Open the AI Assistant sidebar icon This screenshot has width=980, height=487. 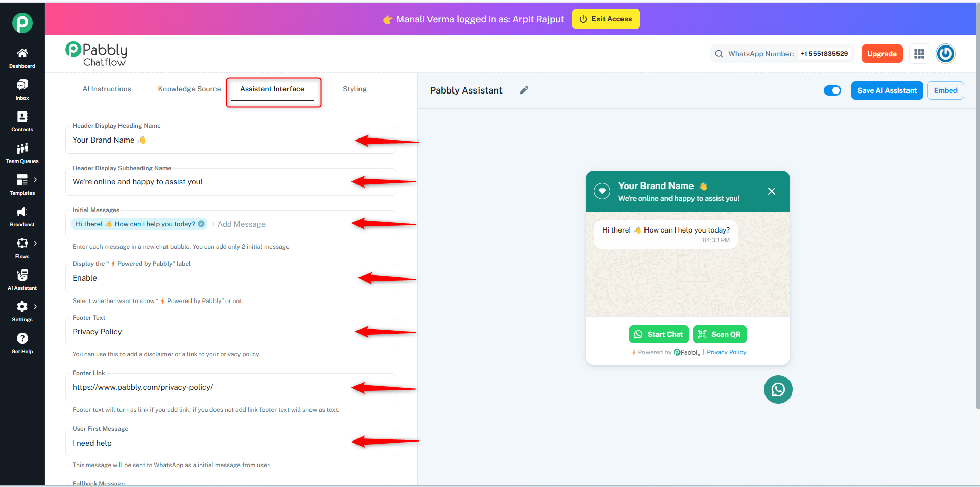pos(22,275)
